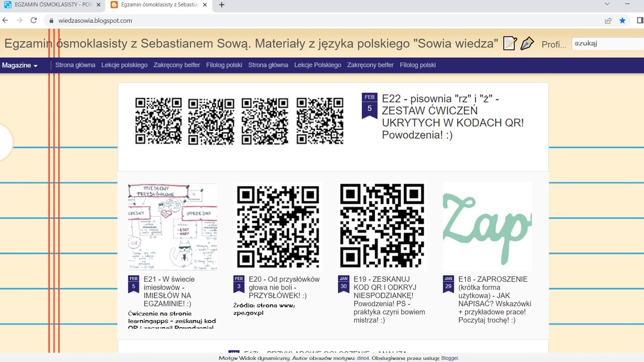Open first Zakręcony belfer menu item

177,65
